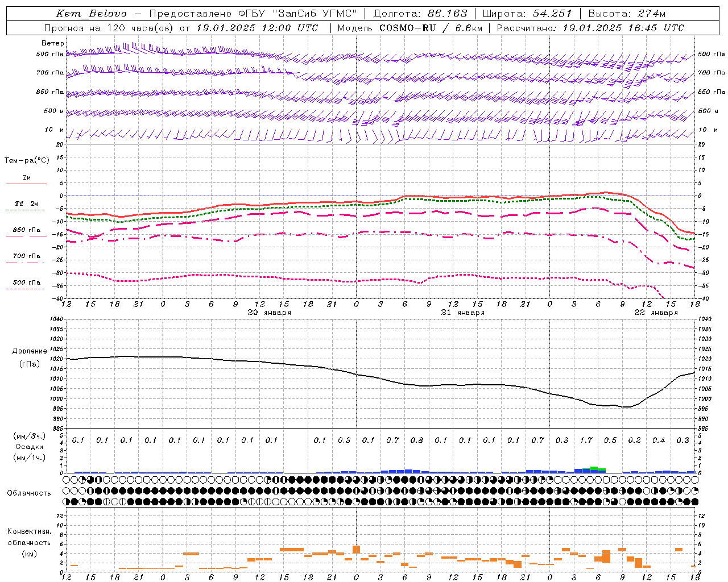
Task: Click the (мм/1ч.) precipitation unit label
Action: pyautogui.click(x=29, y=458)
